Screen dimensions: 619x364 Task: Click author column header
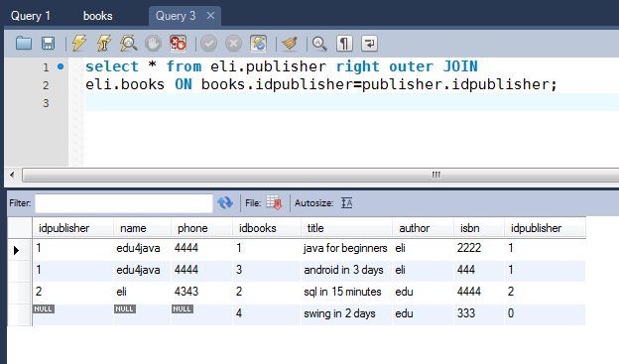[x=424, y=228]
